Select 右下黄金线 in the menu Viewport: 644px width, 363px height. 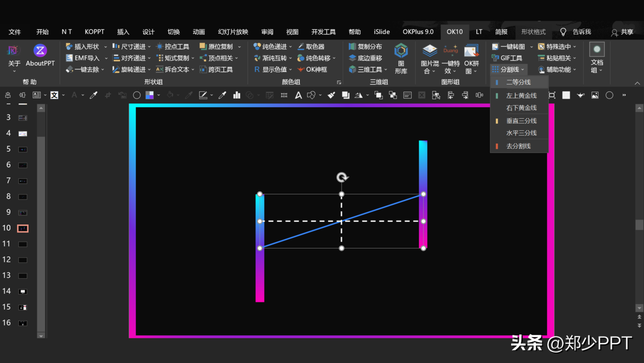point(519,108)
